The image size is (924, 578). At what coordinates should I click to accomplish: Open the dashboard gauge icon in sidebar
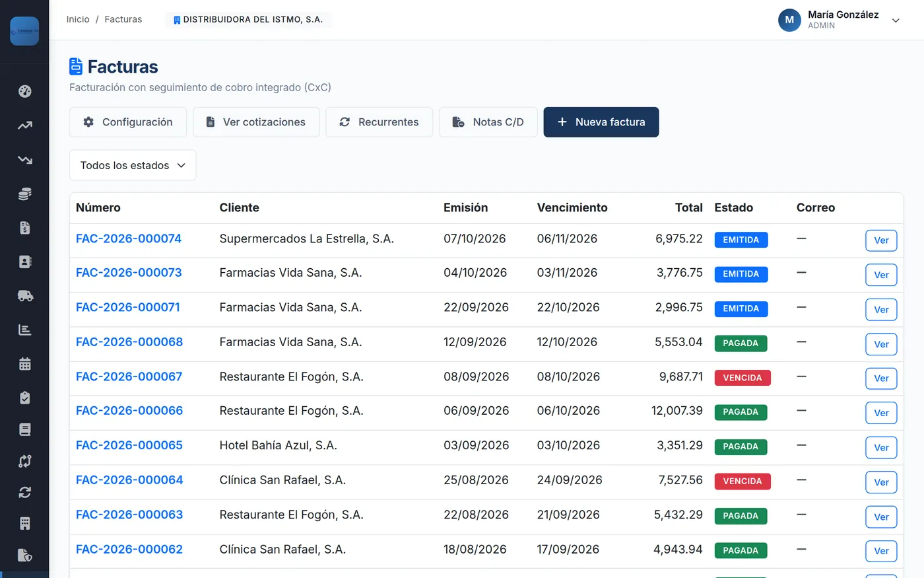point(25,91)
